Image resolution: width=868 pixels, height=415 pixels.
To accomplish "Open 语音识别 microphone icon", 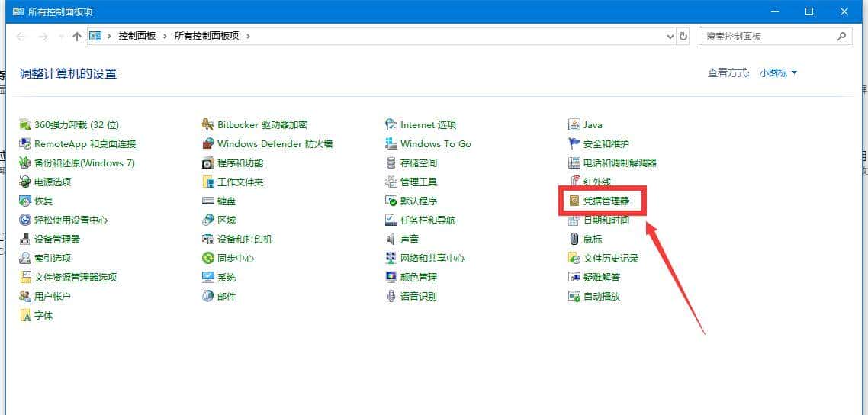I will coord(391,296).
